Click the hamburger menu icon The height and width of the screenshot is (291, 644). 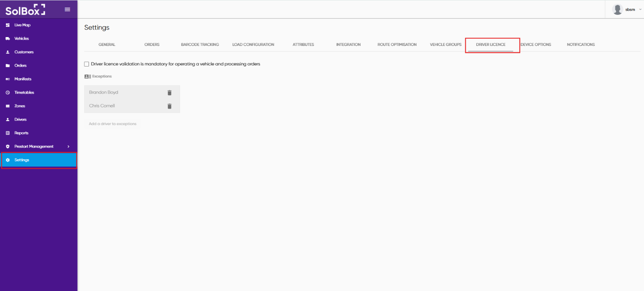pos(67,9)
